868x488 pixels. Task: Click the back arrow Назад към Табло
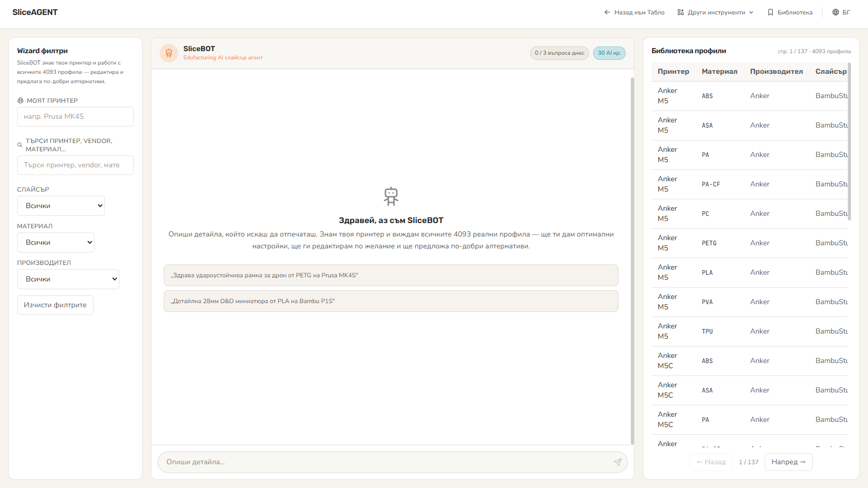pos(607,12)
